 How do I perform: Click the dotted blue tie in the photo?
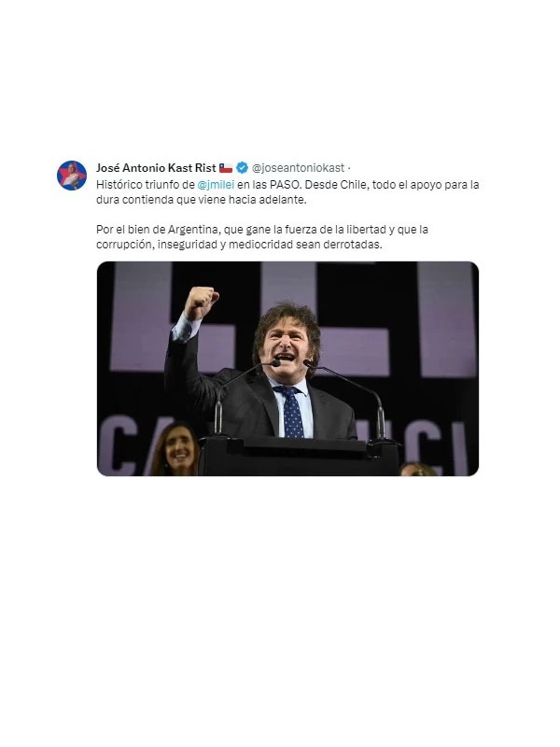291,412
